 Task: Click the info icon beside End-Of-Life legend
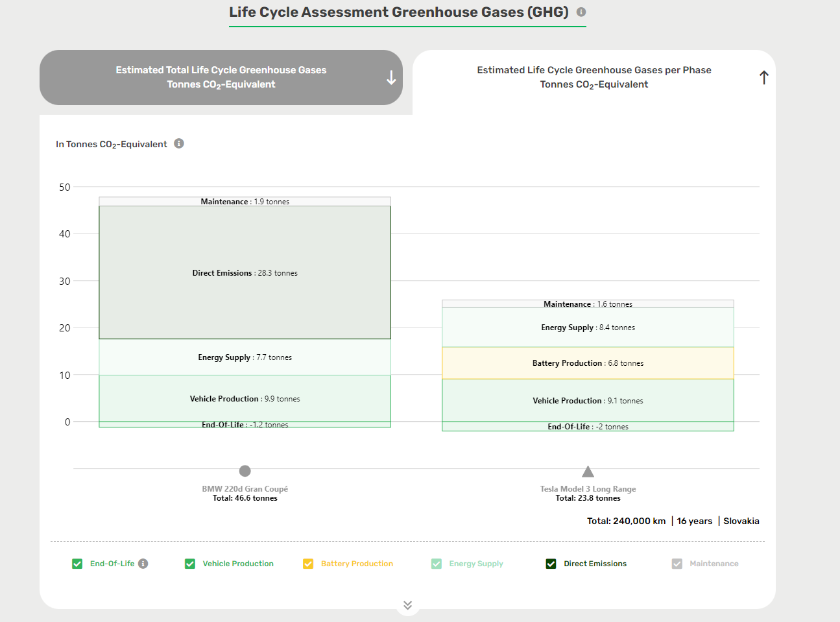point(143,564)
